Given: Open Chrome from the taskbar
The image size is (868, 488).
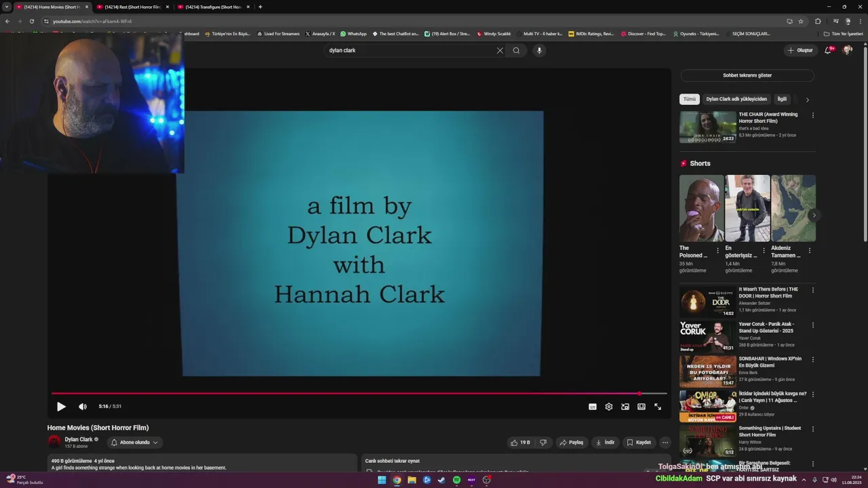Looking at the screenshot, I should pos(397,480).
